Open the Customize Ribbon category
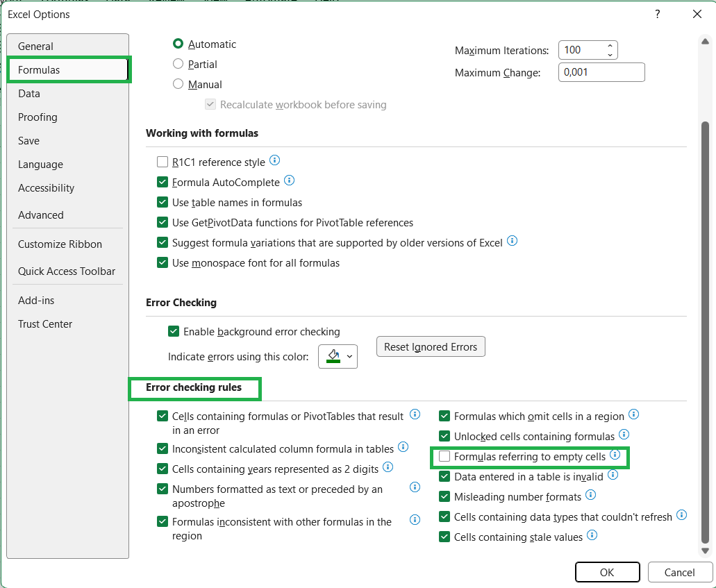 68,244
